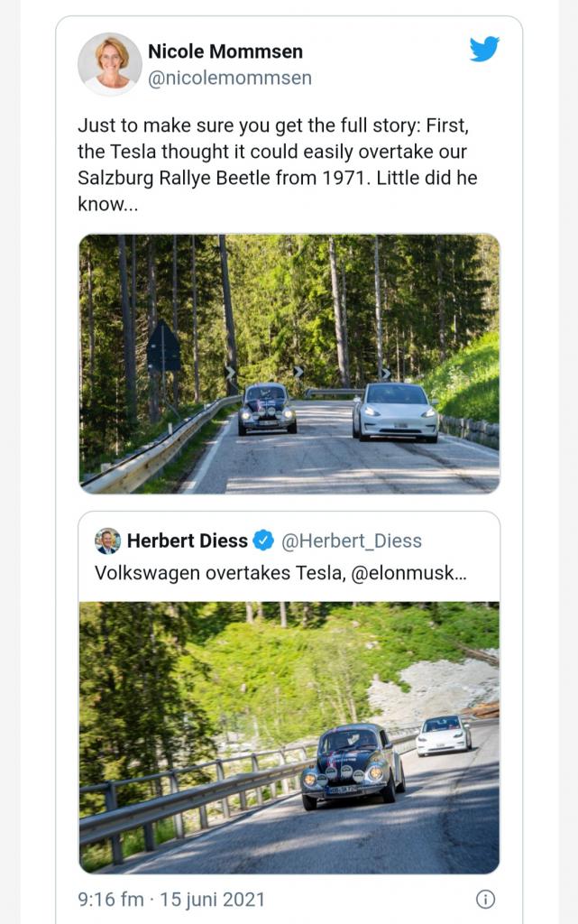Click the Nicole Mommsen display name

pyautogui.click(x=225, y=51)
